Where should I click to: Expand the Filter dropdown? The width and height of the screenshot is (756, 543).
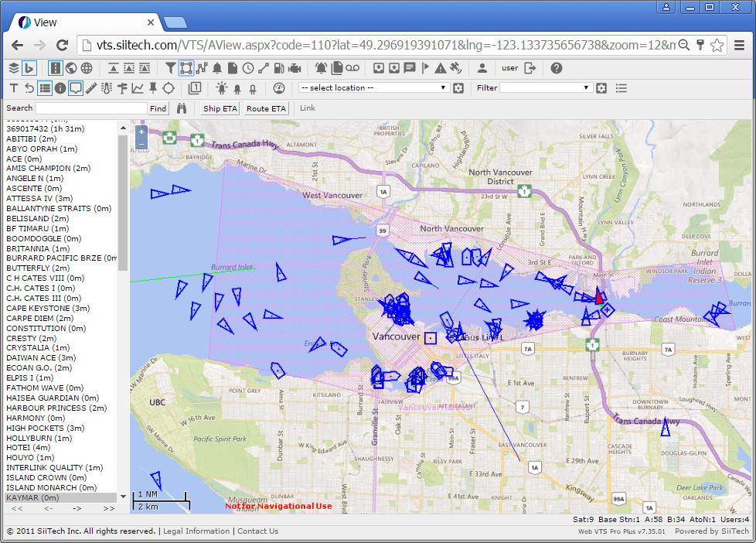pos(545,88)
